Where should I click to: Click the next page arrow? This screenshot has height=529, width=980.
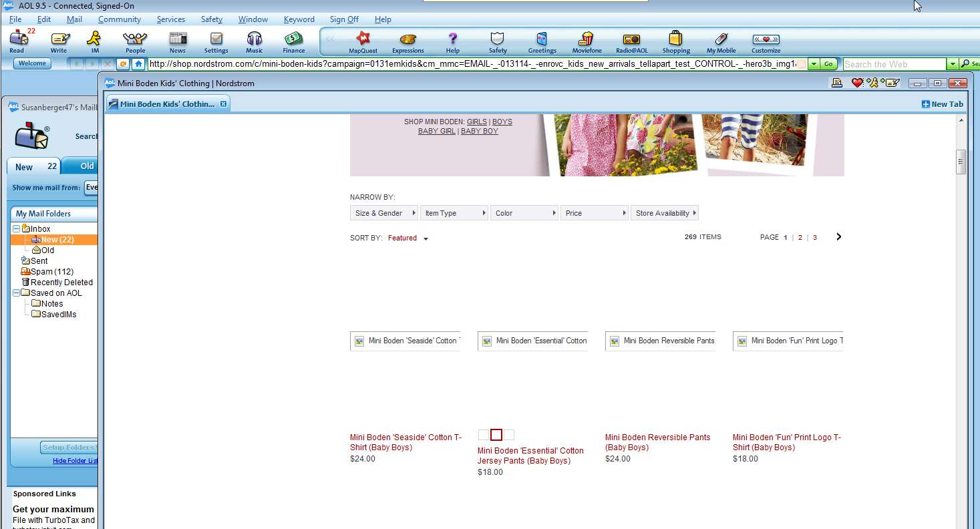click(x=839, y=236)
